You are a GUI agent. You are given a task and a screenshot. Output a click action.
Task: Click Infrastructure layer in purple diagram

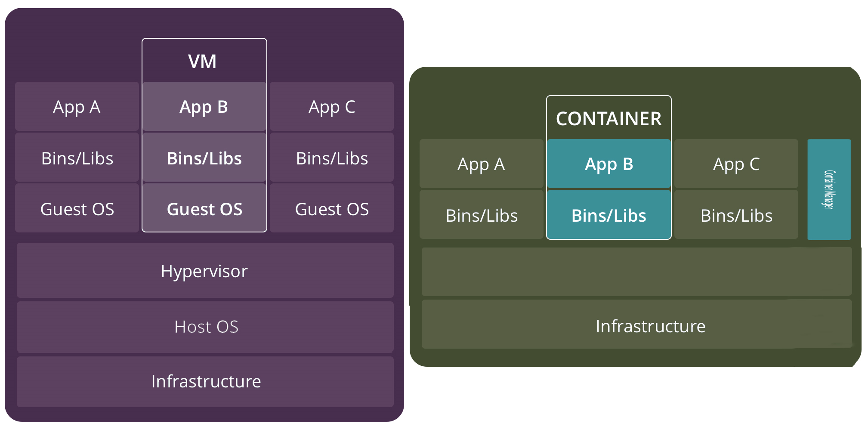point(205,381)
